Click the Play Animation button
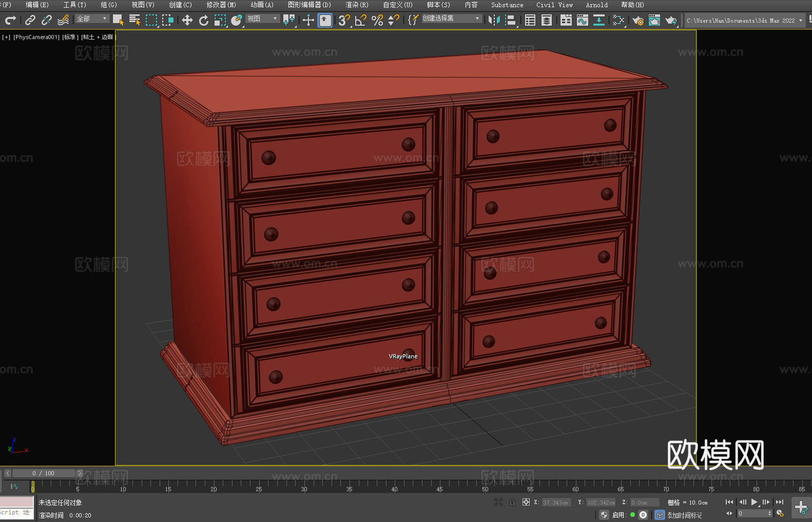Image resolution: width=812 pixels, height=522 pixels. (755, 502)
